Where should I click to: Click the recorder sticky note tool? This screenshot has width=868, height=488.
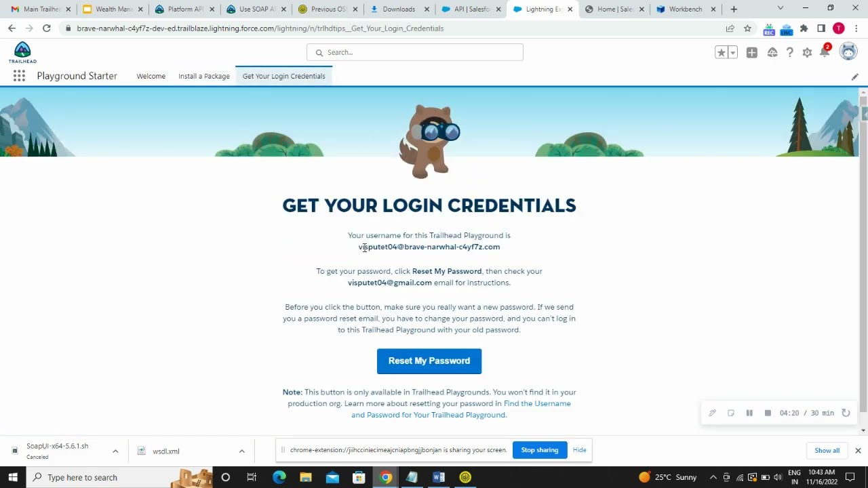point(731,413)
